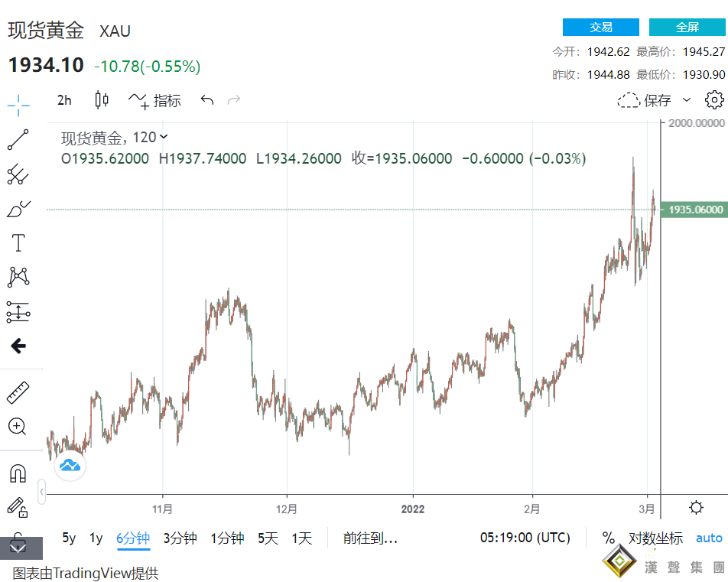Open the candlestick chart style selector

coord(102,99)
